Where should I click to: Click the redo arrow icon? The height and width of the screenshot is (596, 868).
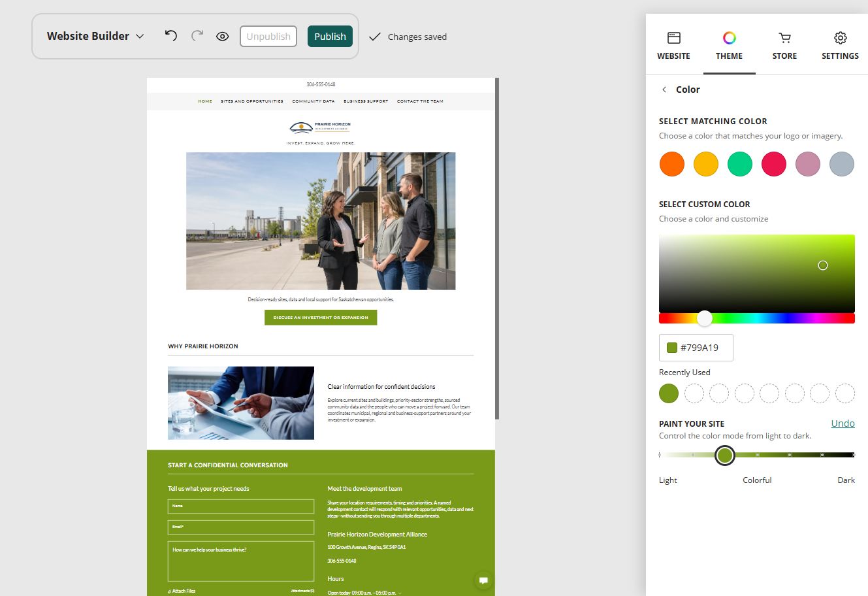click(197, 36)
